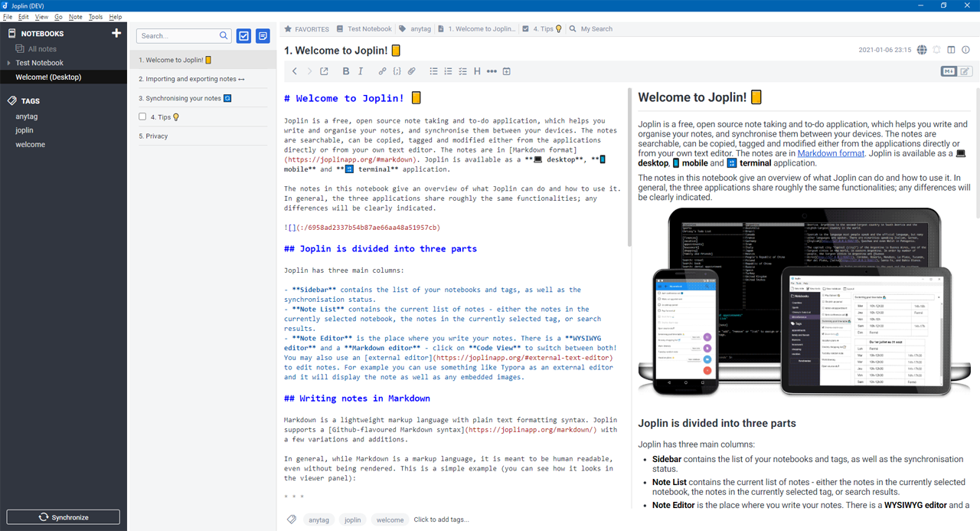980x531 pixels.
Task: Create a new to-do with checkbox button
Action: (x=243, y=36)
